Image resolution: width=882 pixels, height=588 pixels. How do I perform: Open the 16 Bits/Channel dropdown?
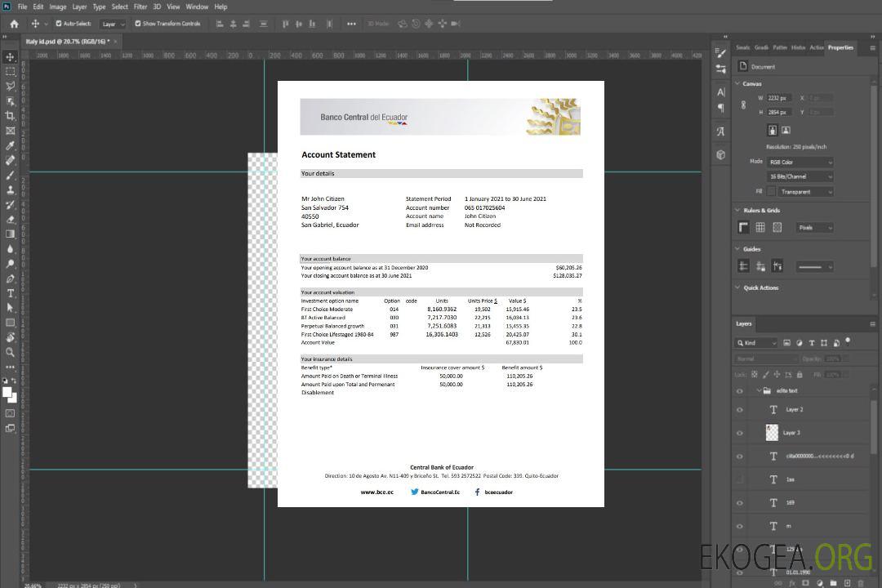(800, 176)
